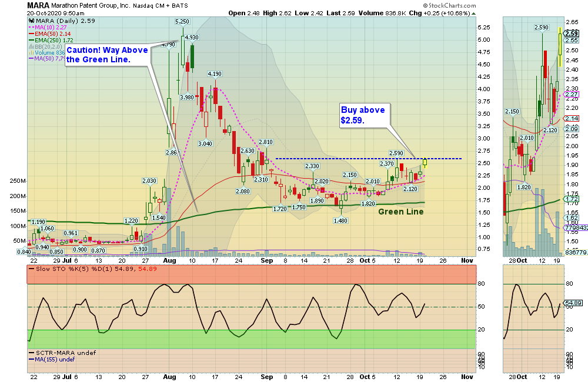588x382 pixels.
Task: Click the EMA(50) 2.14 legend entry
Action: [52, 33]
